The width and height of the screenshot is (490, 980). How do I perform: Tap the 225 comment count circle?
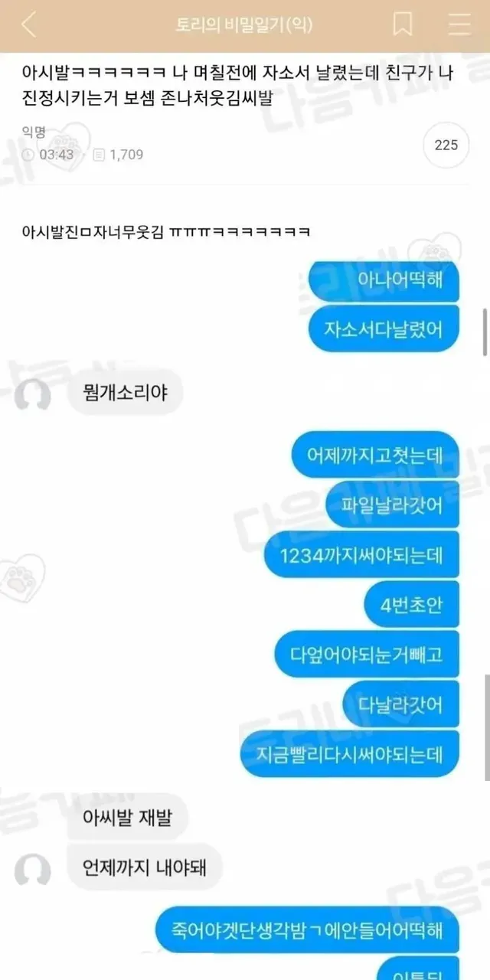click(446, 144)
